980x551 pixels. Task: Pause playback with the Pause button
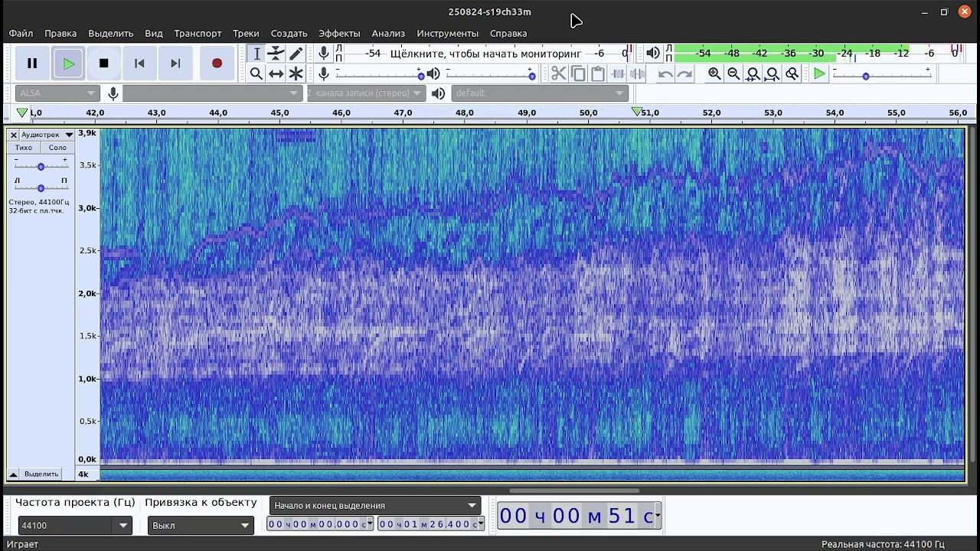point(32,64)
